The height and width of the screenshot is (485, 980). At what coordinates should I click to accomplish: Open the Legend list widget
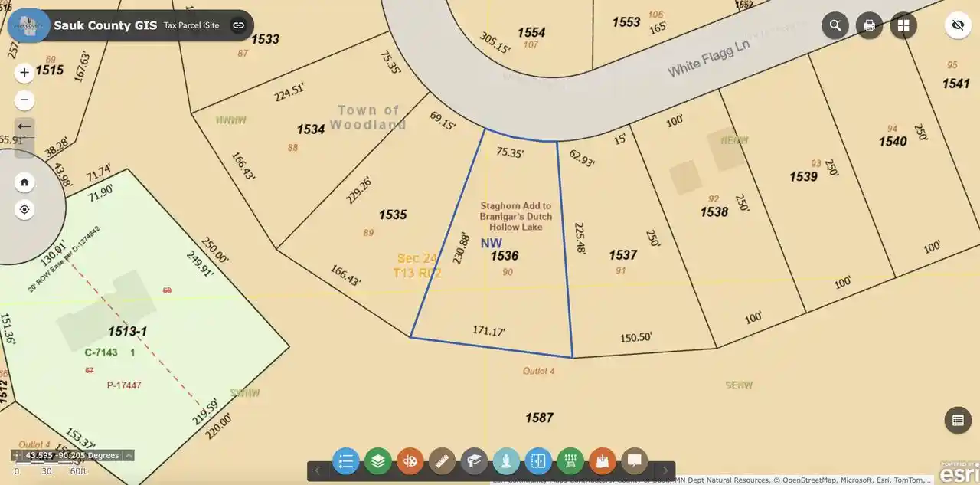click(346, 461)
